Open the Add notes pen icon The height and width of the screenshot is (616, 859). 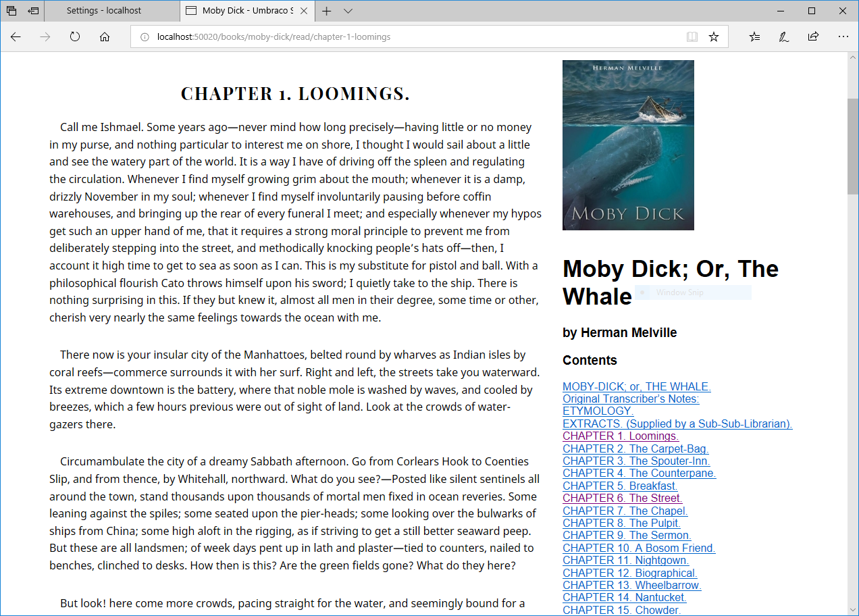[x=784, y=37]
